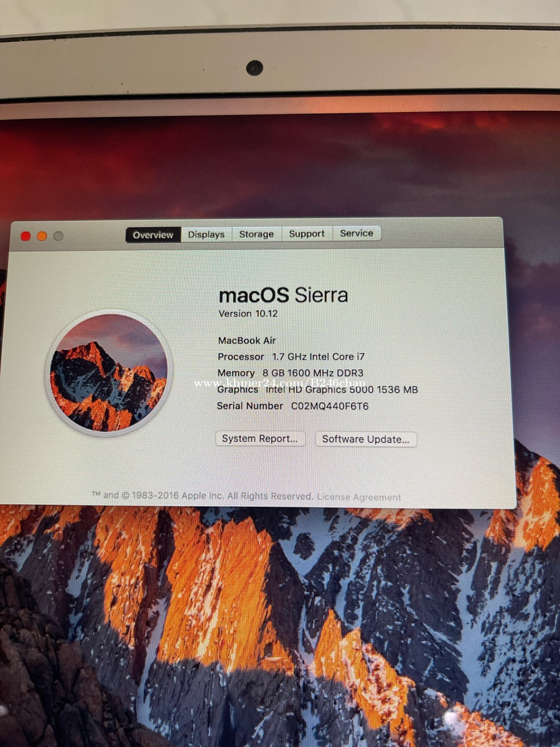The image size is (560, 747).
Task: Click the Apple copyright notice text
Action: tap(202, 496)
